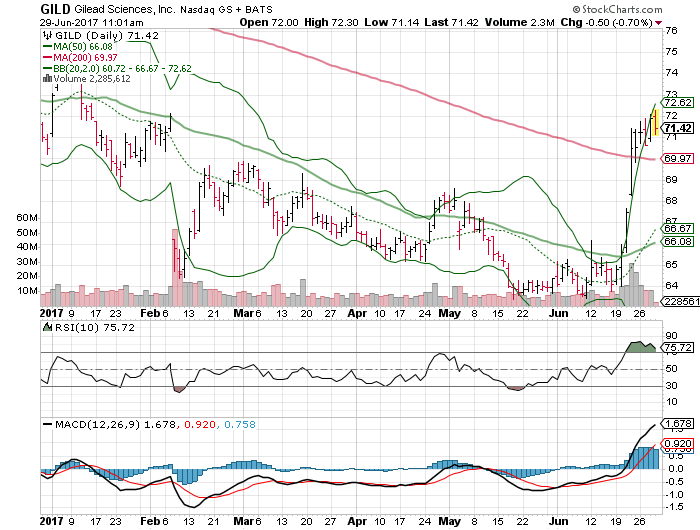Screen dimensions: 700x530
Task: Click the 10M label on volume axis
Action: coord(26,291)
